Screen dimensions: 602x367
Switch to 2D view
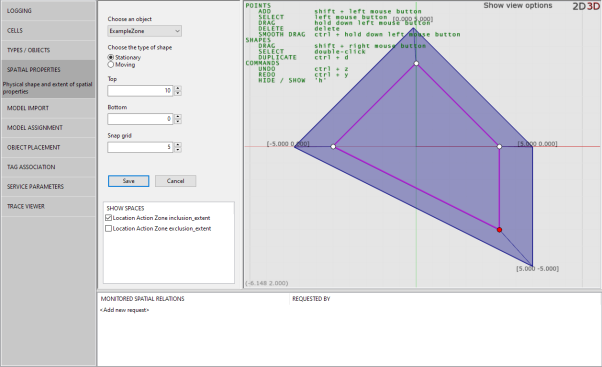coord(579,6)
